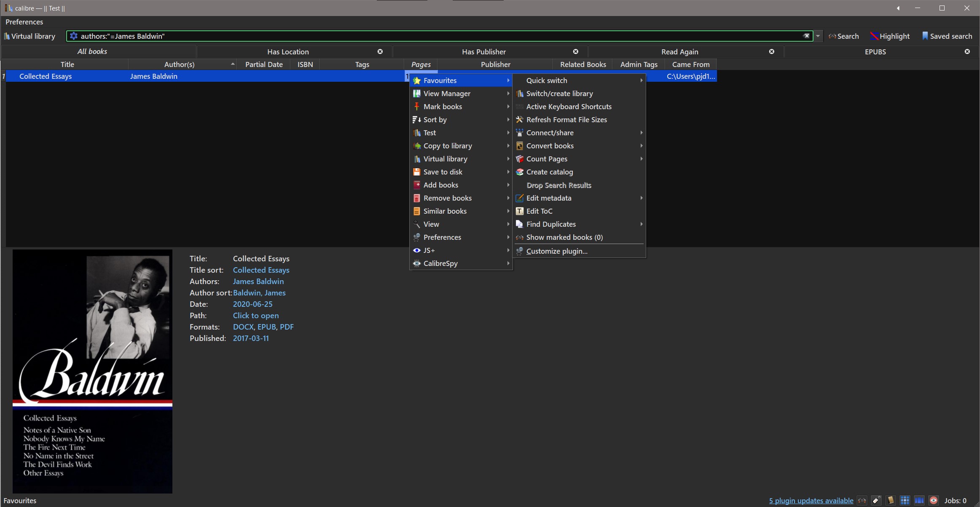The height and width of the screenshot is (507, 980).
Task: Click the CalibreSpy icon in menu
Action: click(416, 263)
